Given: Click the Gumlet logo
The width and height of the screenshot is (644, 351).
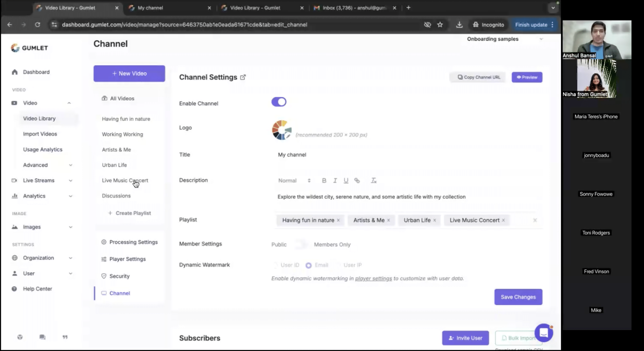Looking at the screenshot, I should click(29, 48).
